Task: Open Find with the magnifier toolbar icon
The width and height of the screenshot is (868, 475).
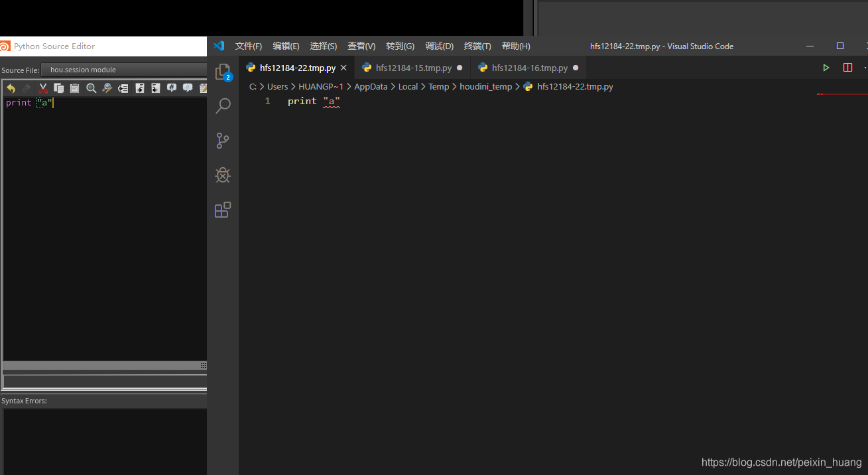Action: coord(91,88)
